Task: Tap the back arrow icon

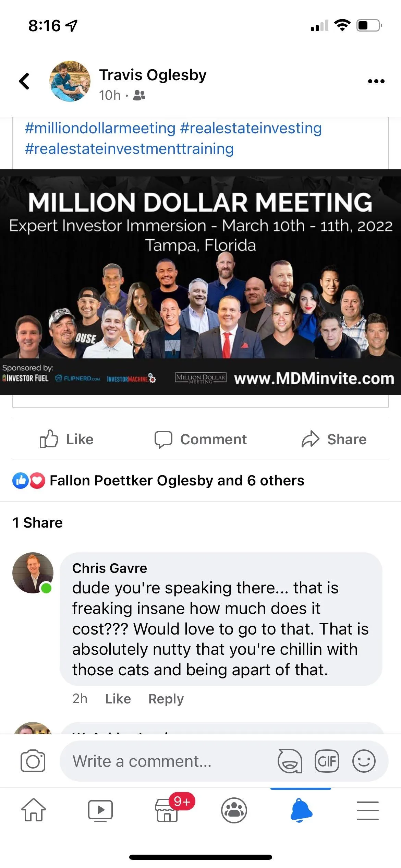Action: click(x=24, y=81)
